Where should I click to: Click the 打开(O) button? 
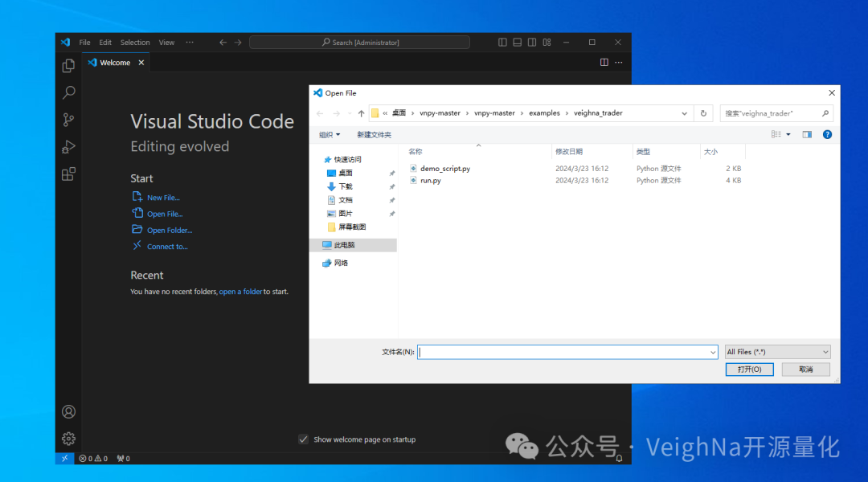(749, 370)
